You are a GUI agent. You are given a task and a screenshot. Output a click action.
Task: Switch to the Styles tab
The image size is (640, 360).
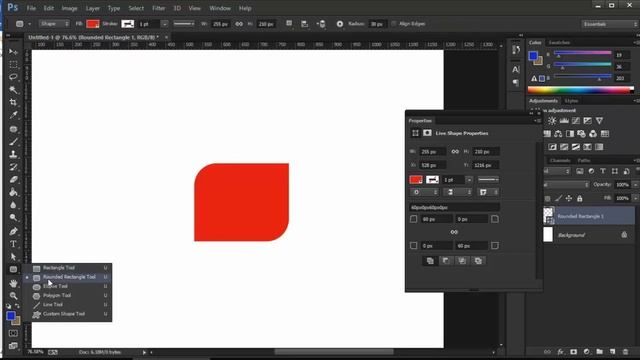571,101
